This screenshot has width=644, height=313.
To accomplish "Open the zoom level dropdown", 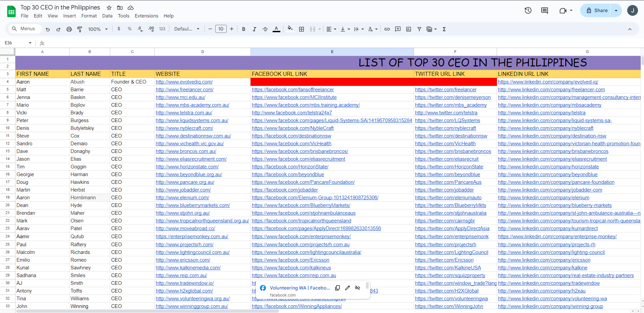I will [x=98, y=29].
